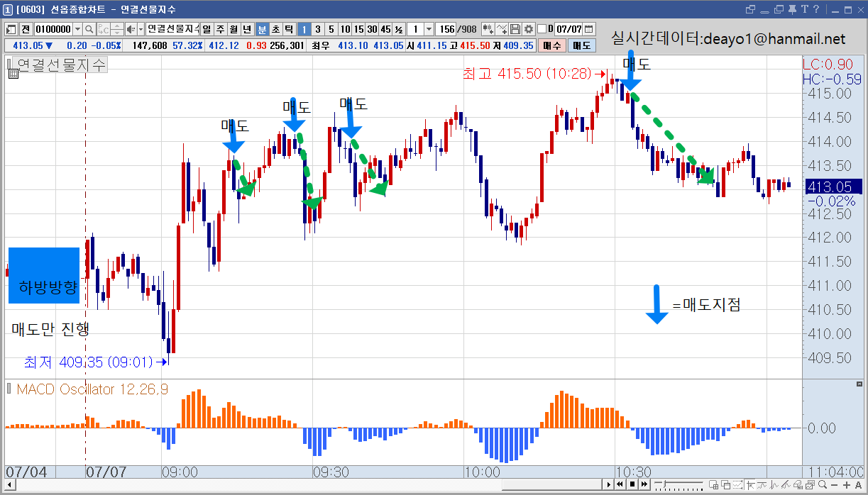The width and height of the screenshot is (868, 495).
Task: Click the 매수 buy button
Action: click(551, 45)
